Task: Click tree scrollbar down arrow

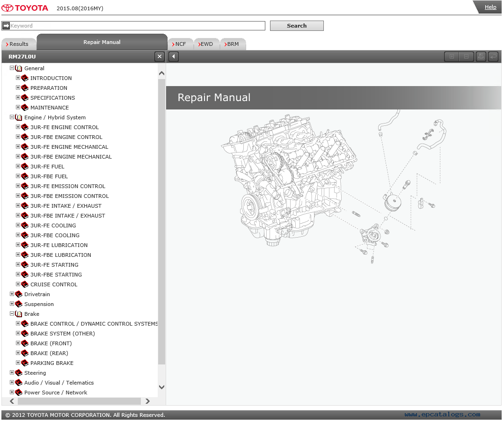Action: (x=161, y=387)
